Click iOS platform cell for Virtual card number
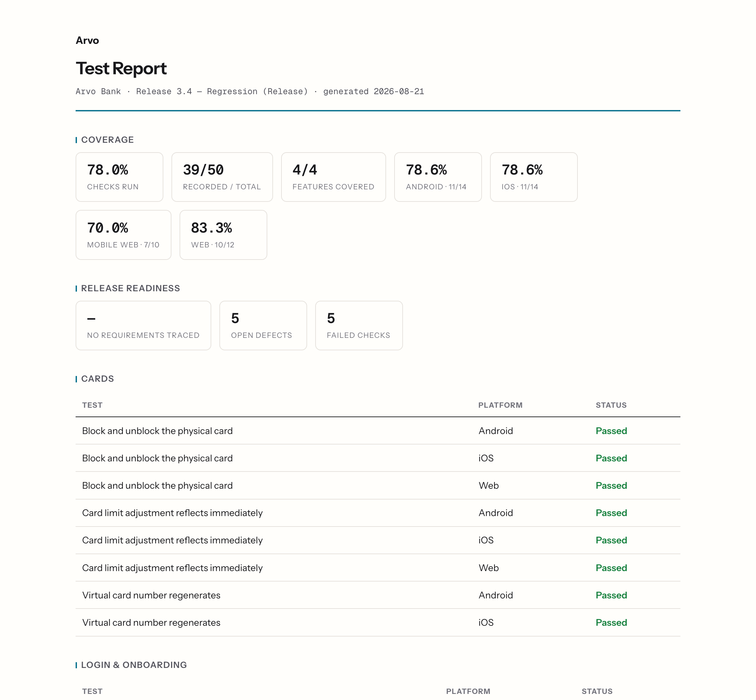This screenshot has height=700, width=756. 486,622
